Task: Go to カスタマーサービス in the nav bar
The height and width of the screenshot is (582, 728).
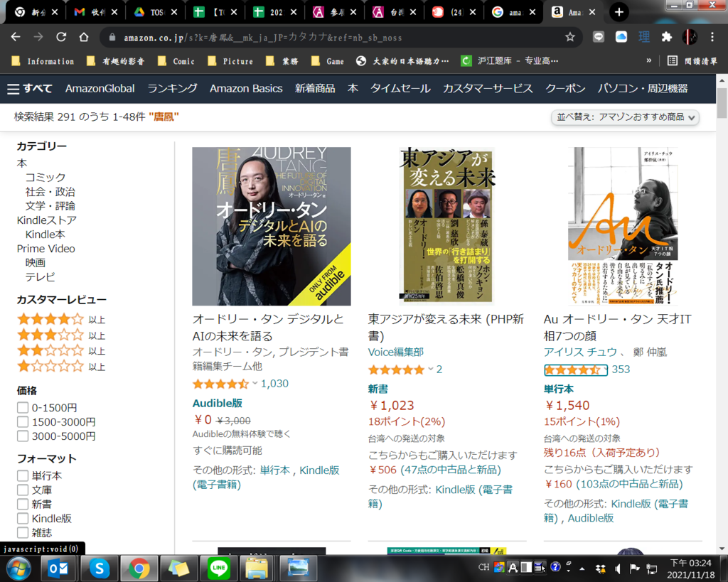Action: point(488,89)
